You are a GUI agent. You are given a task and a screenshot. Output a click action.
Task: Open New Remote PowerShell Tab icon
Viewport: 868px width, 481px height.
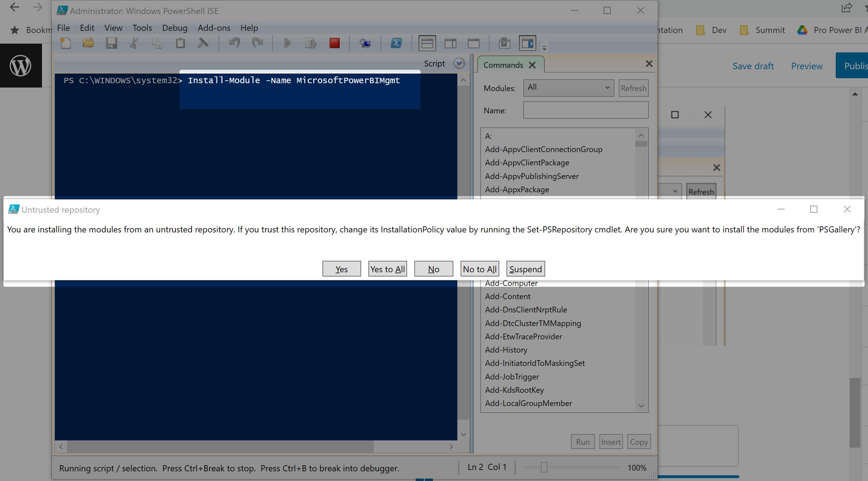click(x=365, y=43)
